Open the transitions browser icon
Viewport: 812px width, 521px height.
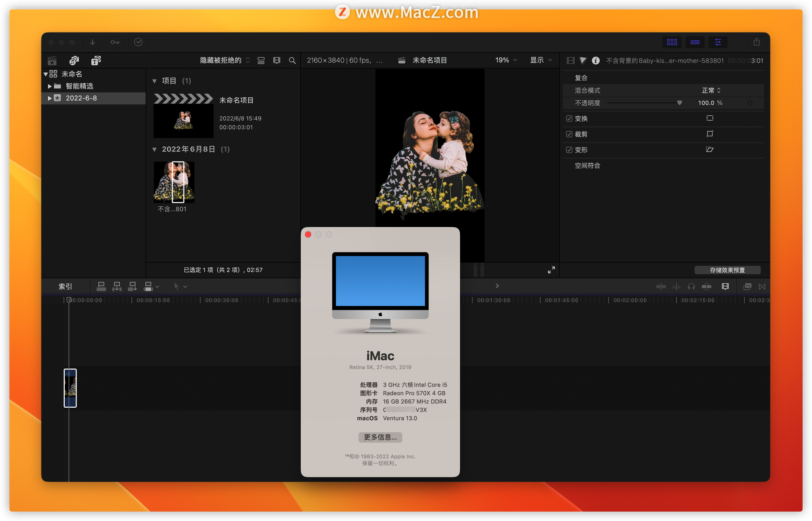762,287
